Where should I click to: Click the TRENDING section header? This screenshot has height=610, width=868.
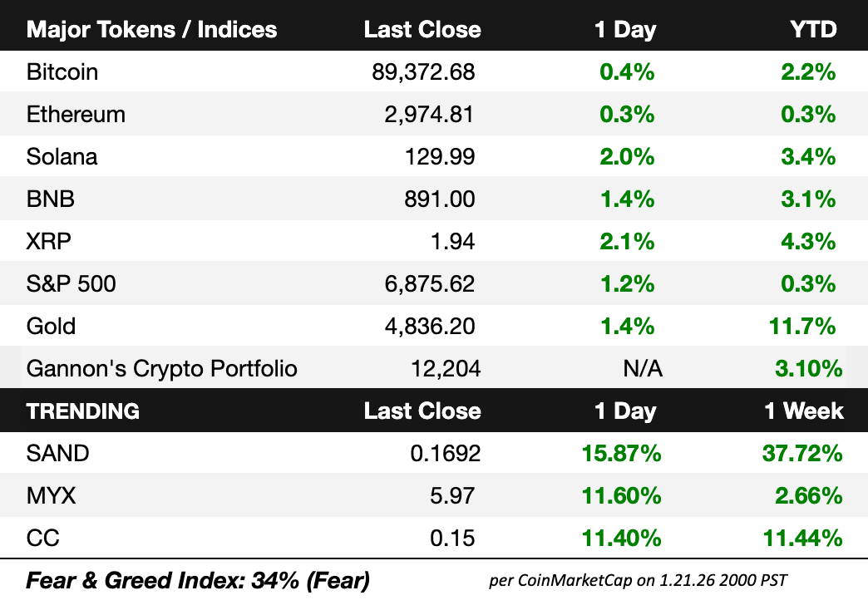[x=83, y=411]
